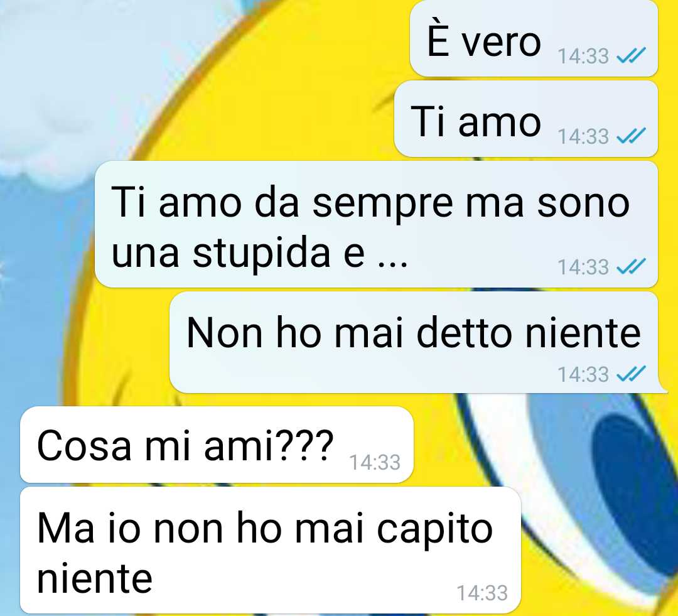Select the short 'Ti amo' message bubble
Image resolution: width=678 pixels, height=616 pixels.
(526, 119)
